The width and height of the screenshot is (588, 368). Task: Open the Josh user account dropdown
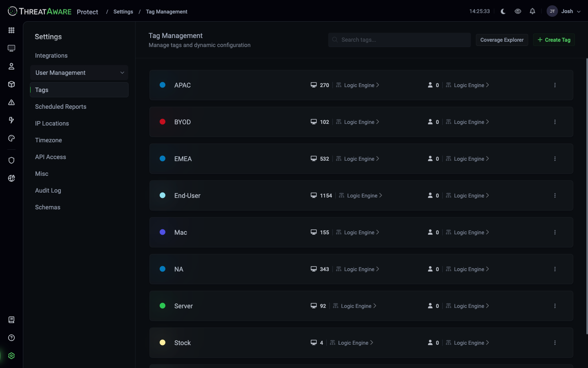[x=564, y=11]
